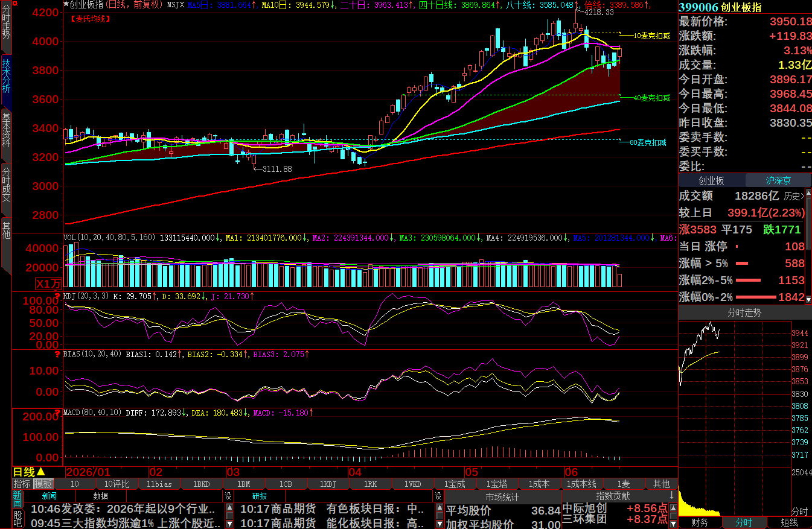
Task: Switch to the 创业板 market tab
Action: [712, 180]
